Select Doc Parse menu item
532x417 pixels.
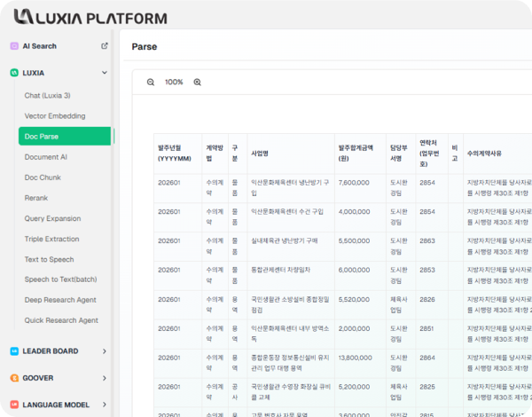pos(65,136)
